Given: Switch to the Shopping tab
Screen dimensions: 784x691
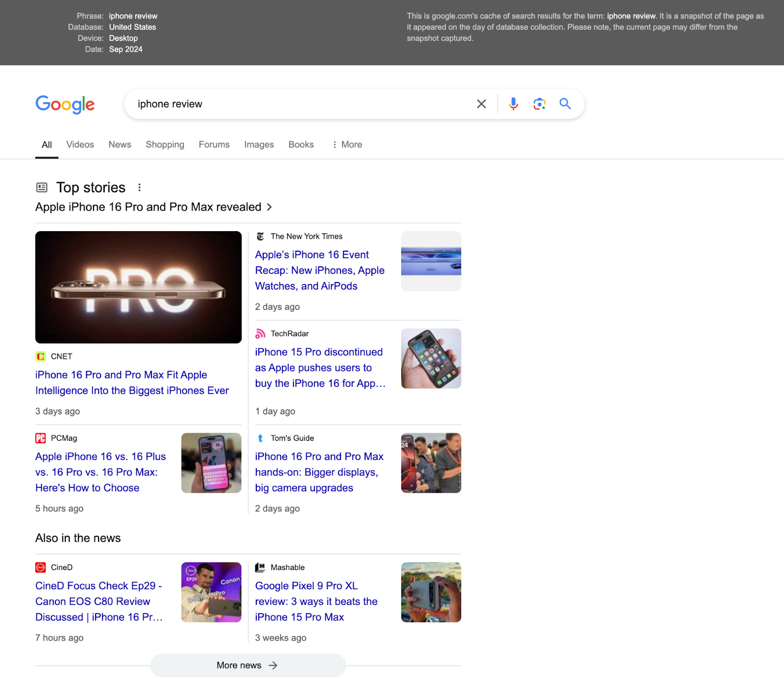Looking at the screenshot, I should [165, 144].
